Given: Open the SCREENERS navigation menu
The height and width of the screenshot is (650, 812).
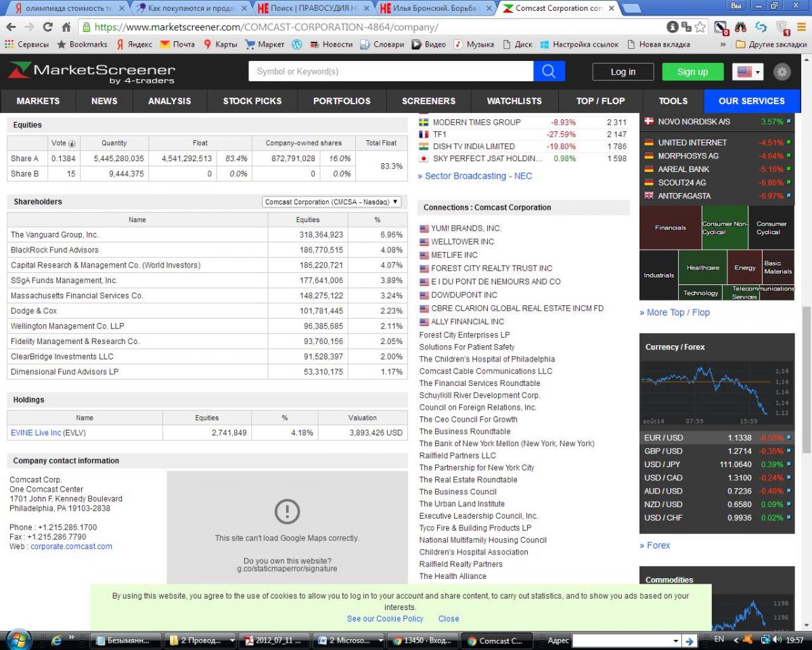Looking at the screenshot, I should [428, 101].
